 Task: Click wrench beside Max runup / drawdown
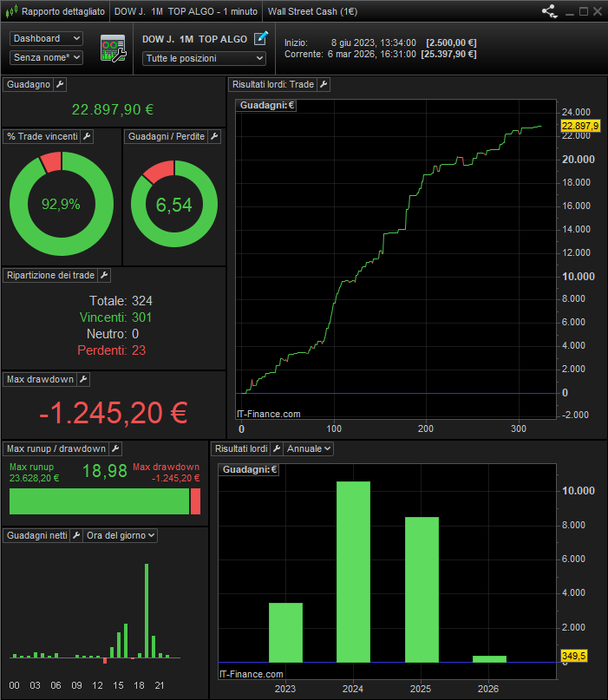[115, 448]
